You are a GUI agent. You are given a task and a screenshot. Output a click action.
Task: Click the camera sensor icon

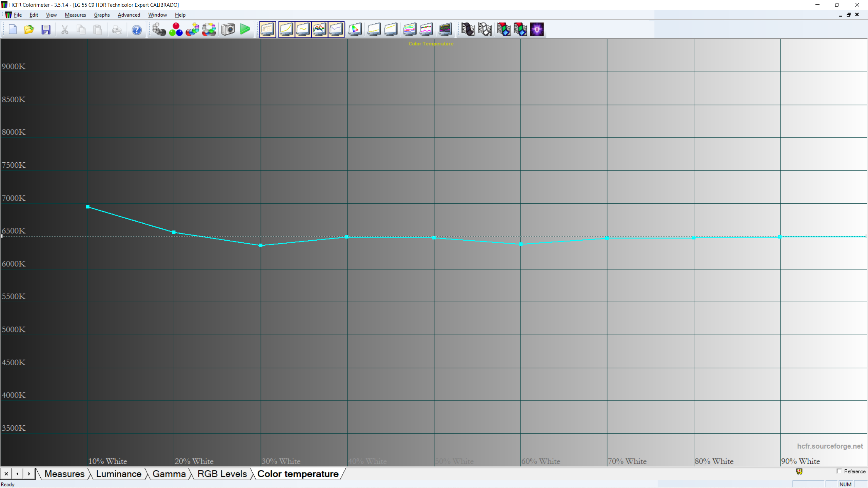[228, 29]
